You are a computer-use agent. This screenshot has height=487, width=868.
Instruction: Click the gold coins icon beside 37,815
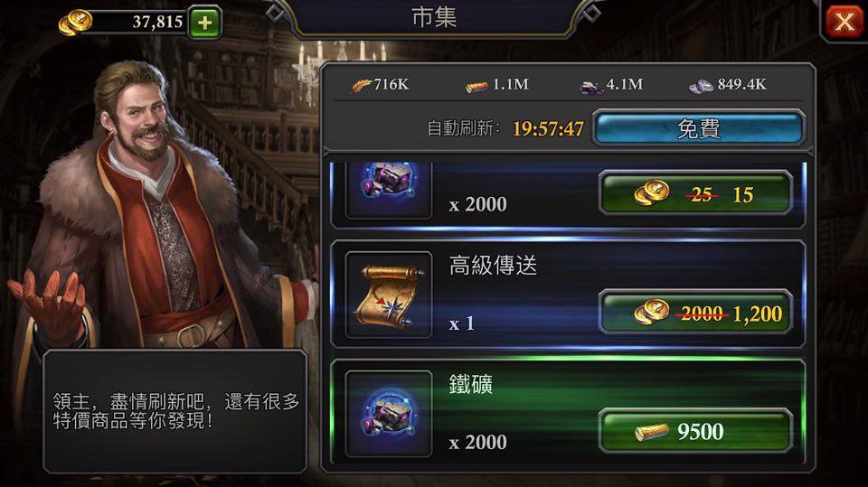(75, 23)
